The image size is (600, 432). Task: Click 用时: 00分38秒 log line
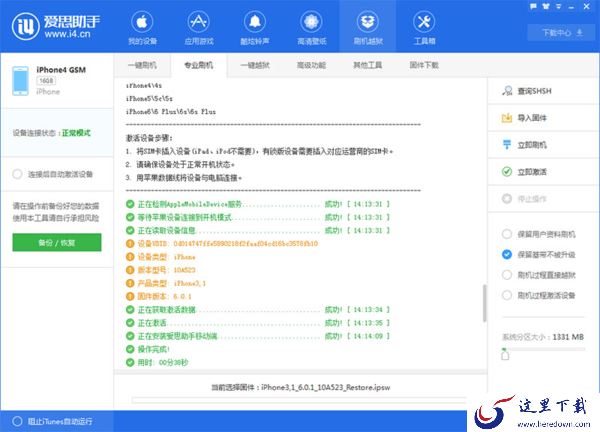click(x=157, y=362)
